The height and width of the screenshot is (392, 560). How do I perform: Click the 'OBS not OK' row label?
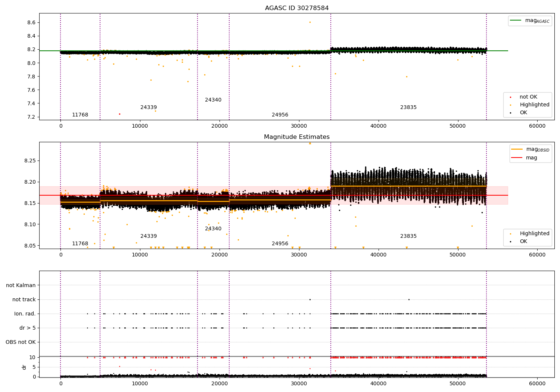pyautogui.click(x=21, y=342)
